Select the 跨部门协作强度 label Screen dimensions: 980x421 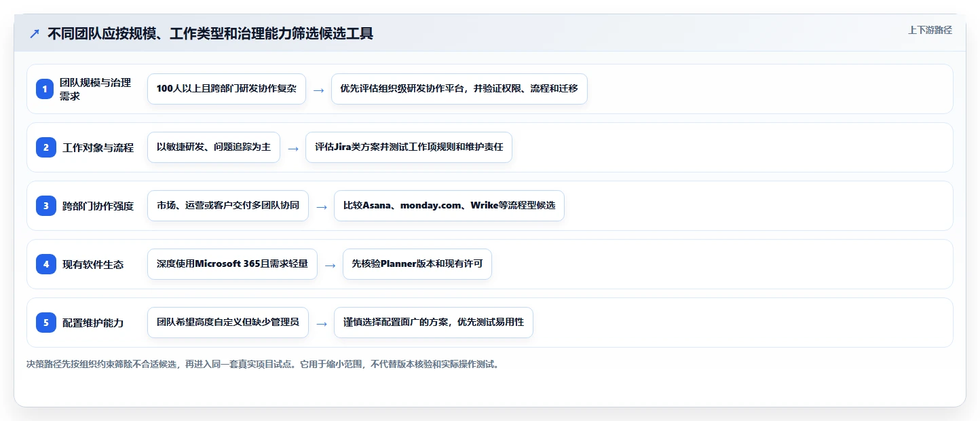tap(98, 206)
